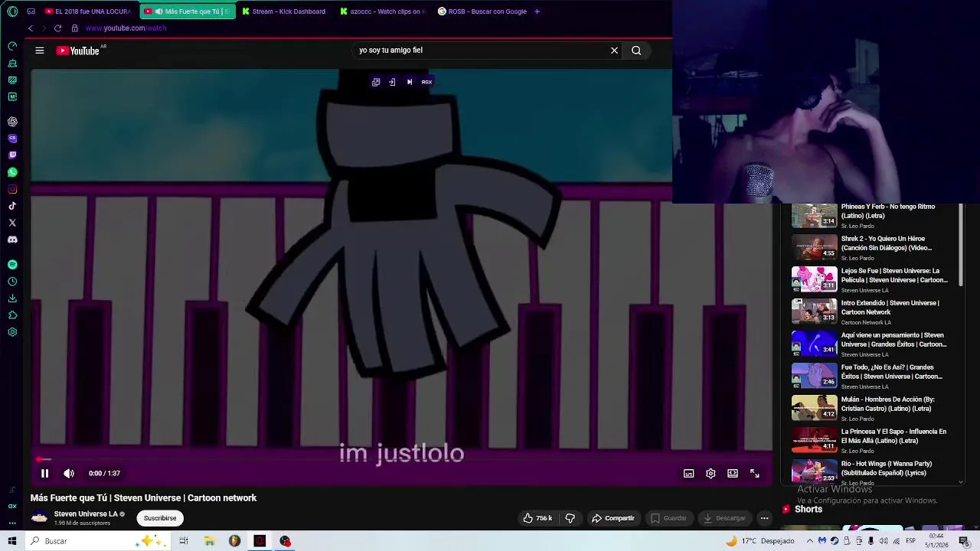Open Instagram from the browser sidebar
Viewport: 980px width, 551px height.
[x=12, y=189]
